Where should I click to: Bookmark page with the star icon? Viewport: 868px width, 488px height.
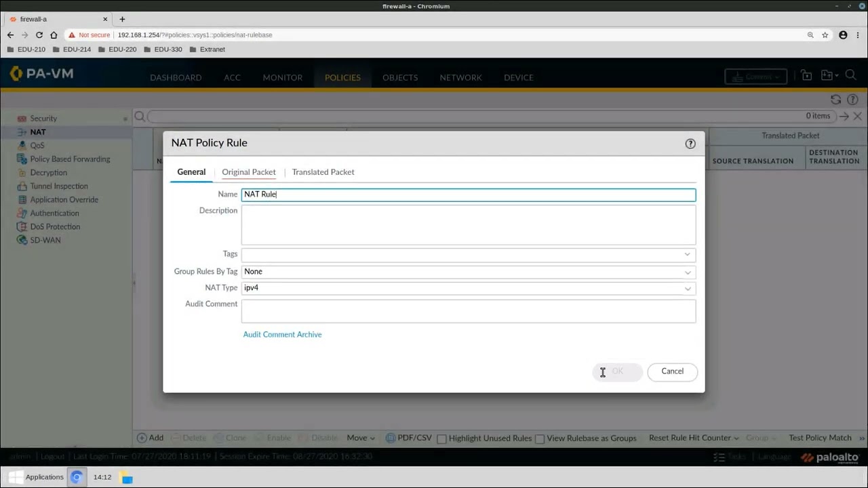[x=825, y=35]
